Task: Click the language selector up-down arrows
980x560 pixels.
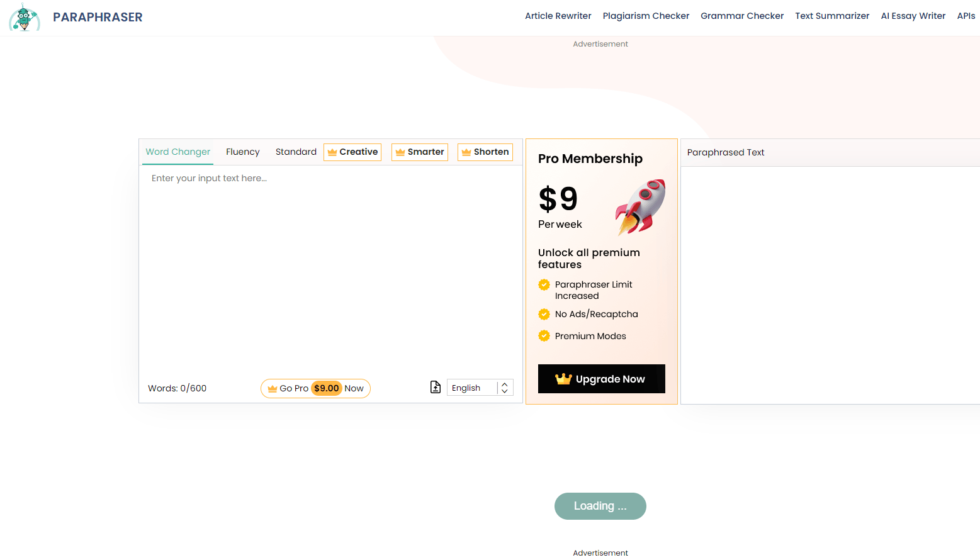Action: 505,388
